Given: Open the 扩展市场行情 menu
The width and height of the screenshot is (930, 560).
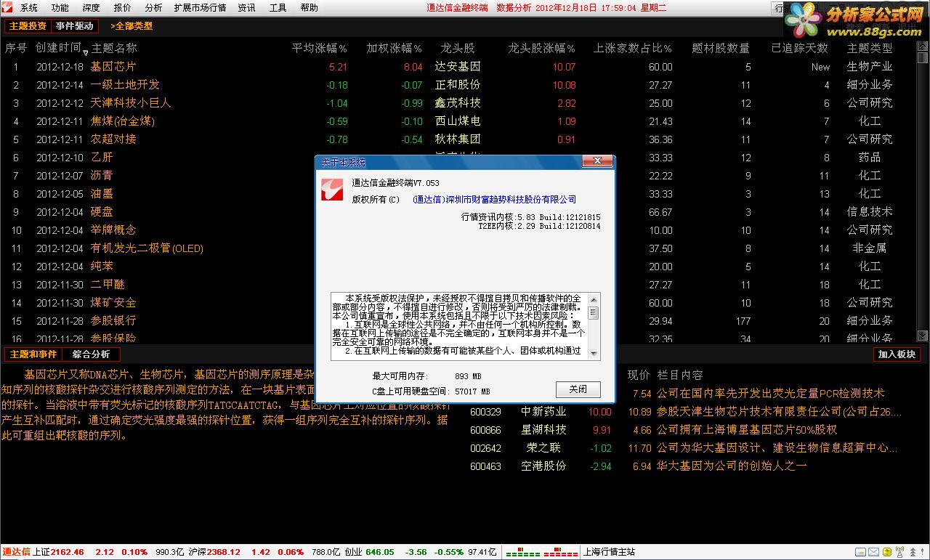Looking at the screenshot, I should point(200,8).
